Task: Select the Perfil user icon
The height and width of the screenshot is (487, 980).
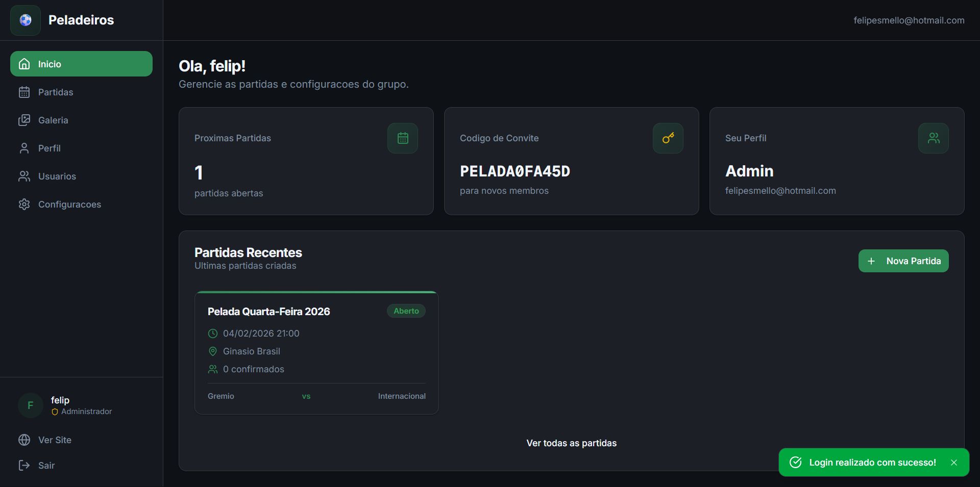Action: coord(24,148)
